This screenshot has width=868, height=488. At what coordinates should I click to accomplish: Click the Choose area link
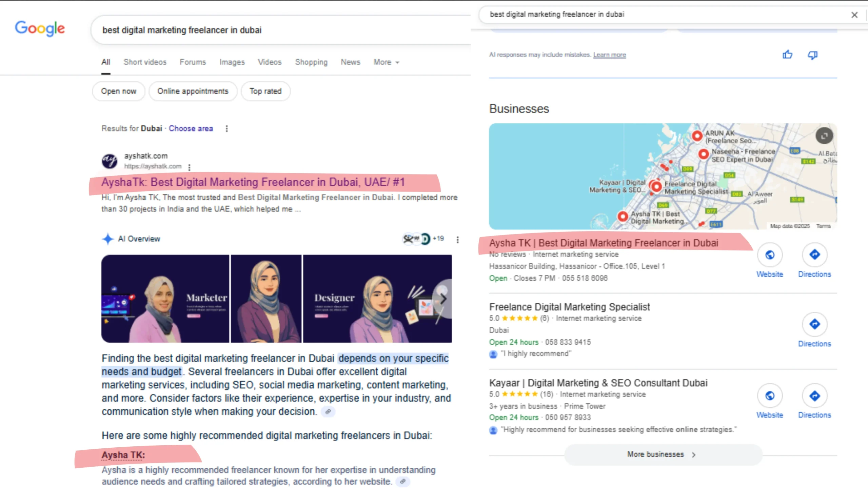191,128
